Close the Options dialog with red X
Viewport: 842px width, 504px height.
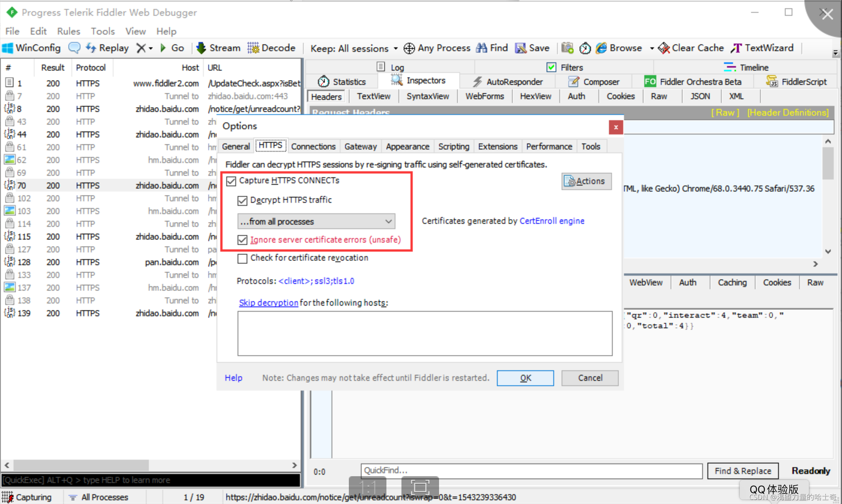(x=616, y=127)
